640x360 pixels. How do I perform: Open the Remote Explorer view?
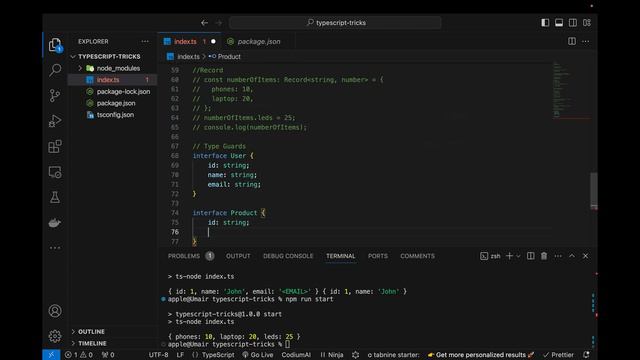pos(55,172)
